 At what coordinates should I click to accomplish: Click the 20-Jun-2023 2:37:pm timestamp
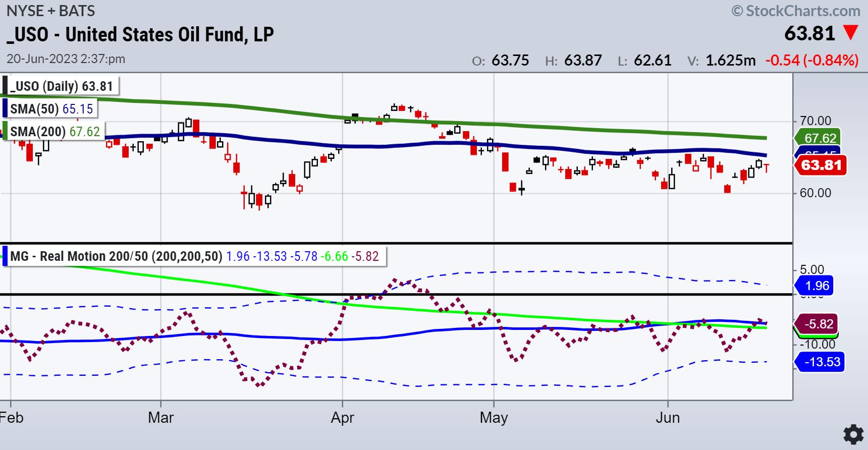(x=66, y=59)
